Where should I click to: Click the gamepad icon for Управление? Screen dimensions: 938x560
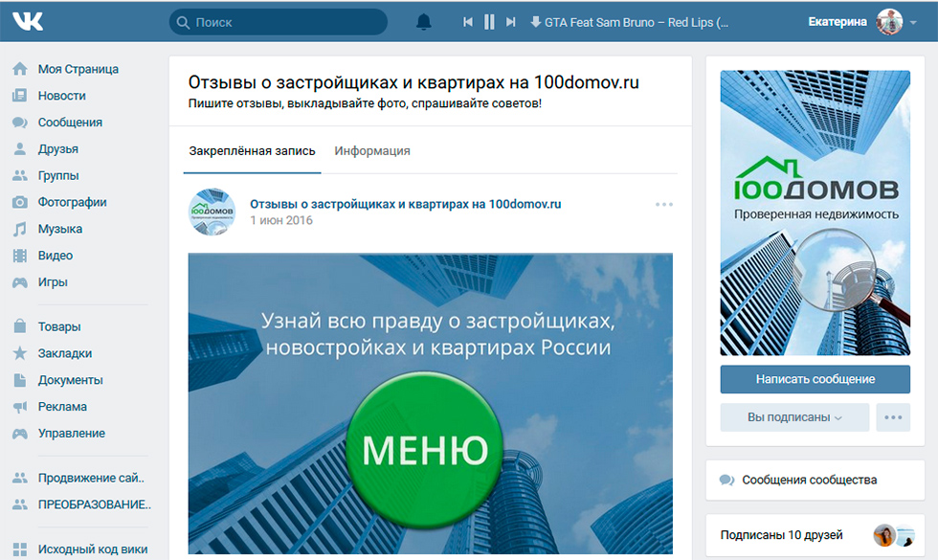[x=20, y=433]
